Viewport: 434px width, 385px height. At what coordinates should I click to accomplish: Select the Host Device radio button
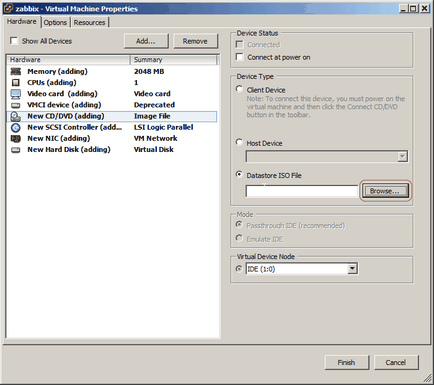239,142
